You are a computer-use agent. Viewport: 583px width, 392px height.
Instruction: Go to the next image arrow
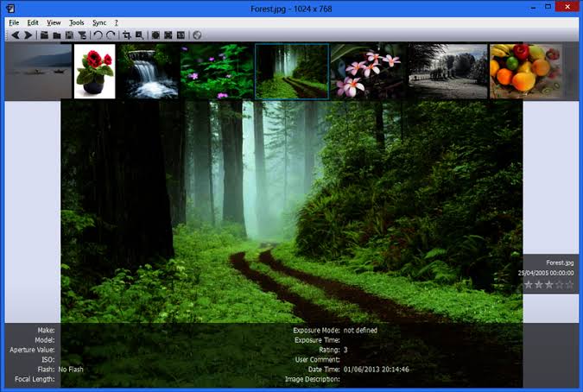pyautogui.click(x=28, y=35)
